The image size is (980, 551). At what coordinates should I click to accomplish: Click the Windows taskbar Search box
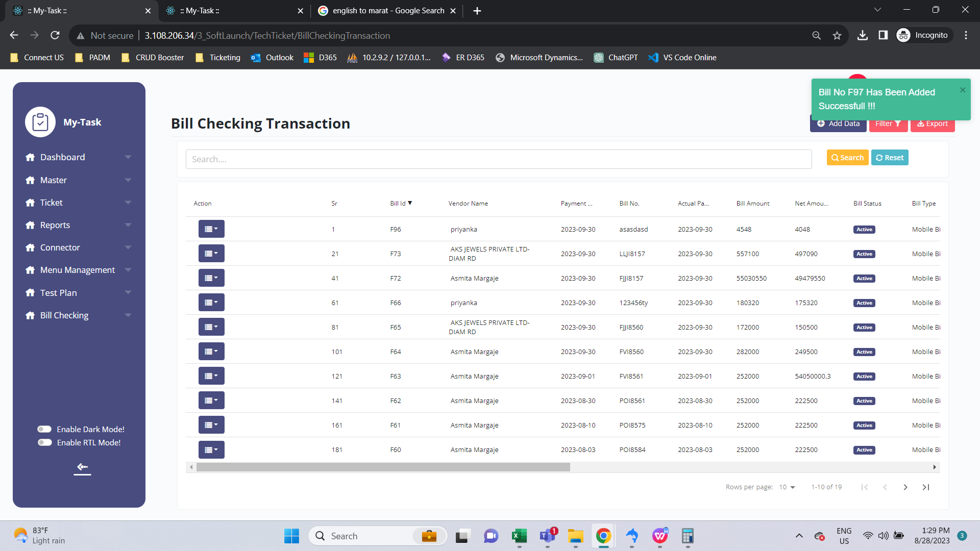pos(378,536)
